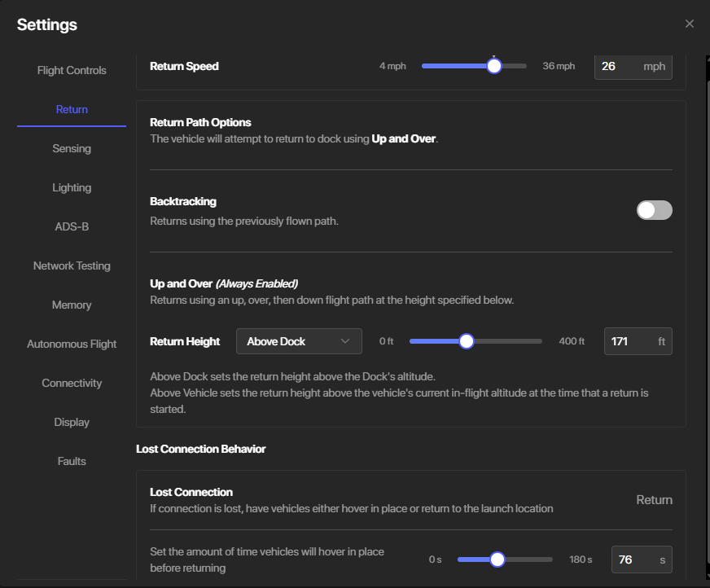The height and width of the screenshot is (588, 710).
Task: Open the Connectivity settings tab
Action: coord(72,384)
